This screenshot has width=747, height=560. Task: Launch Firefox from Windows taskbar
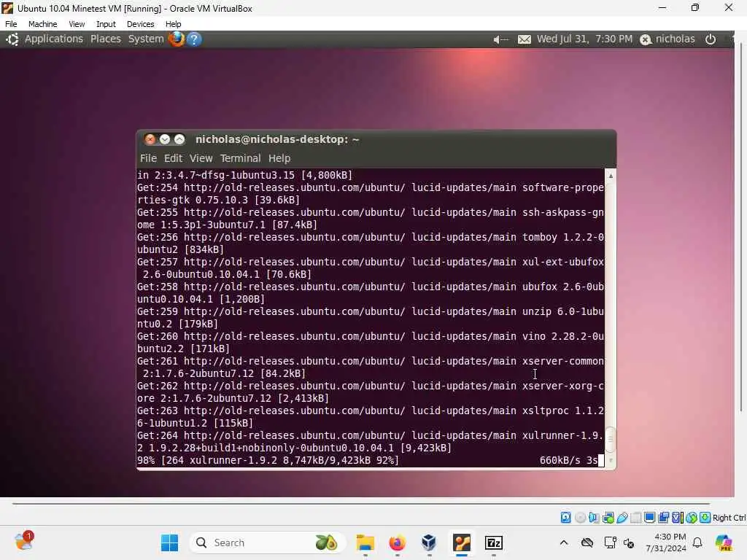pyautogui.click(x=398, y=542)
